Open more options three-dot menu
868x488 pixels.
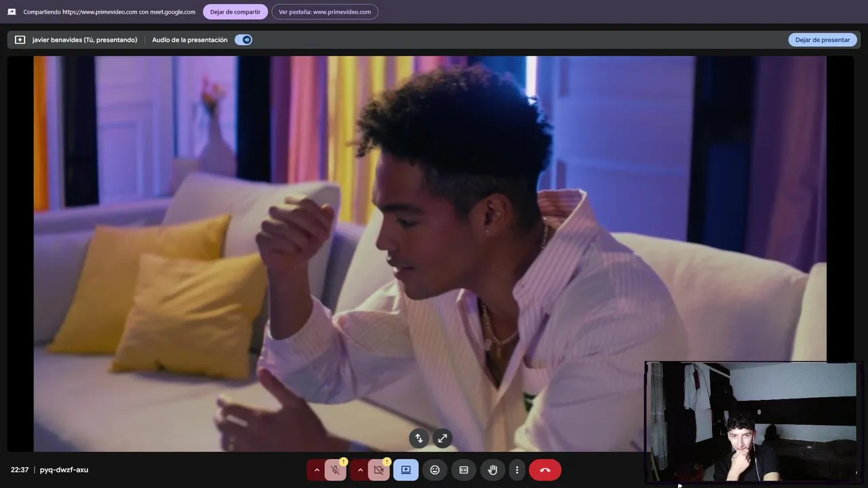(517, 470)
